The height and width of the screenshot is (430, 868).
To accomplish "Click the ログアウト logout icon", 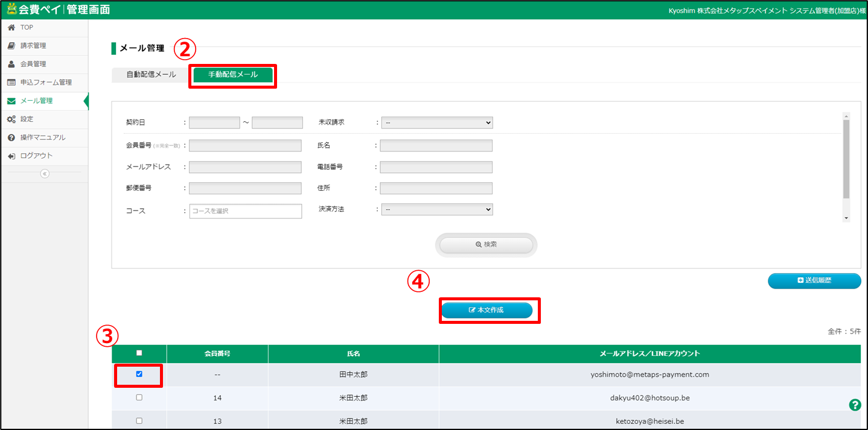I will click(11, 156).
